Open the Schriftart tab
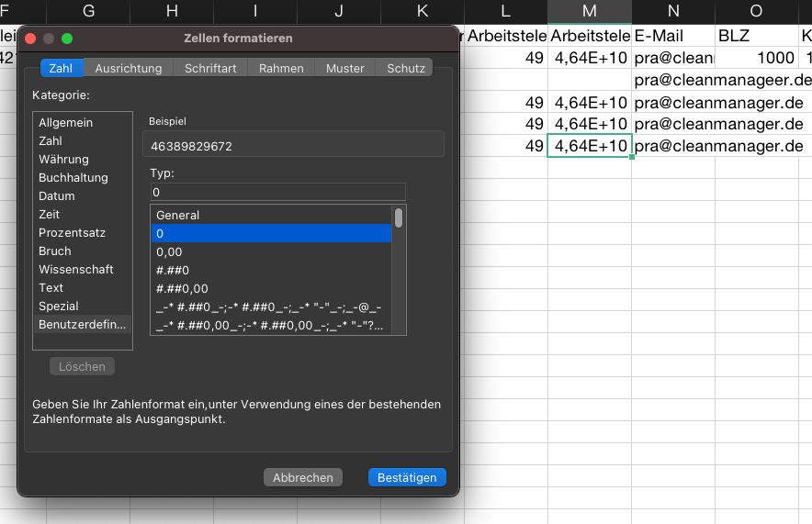Screen dimensions: 812x524 (210, 68)
